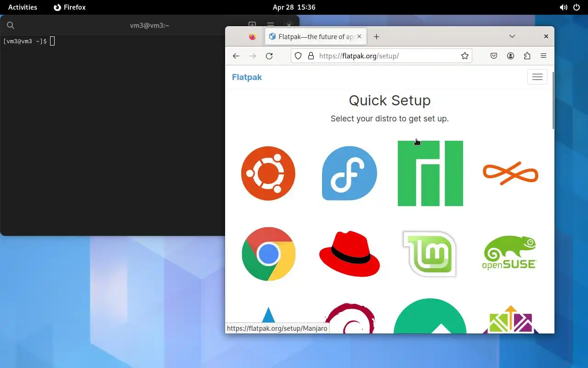Click the site padlock security icon
The image size is (588, 368).
click(311, 56)
